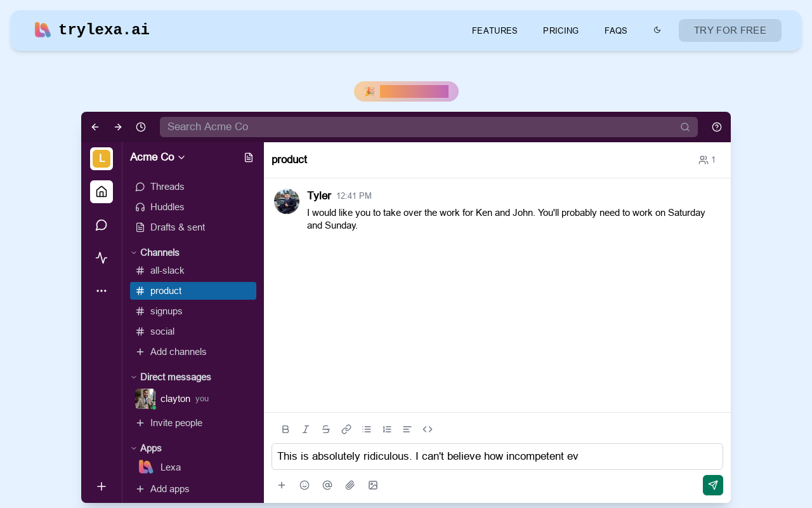Image resolution: width=812 pixels, height=508 pixels.
Task: Open the PRICING nav link
Action: tap(561, 30)
